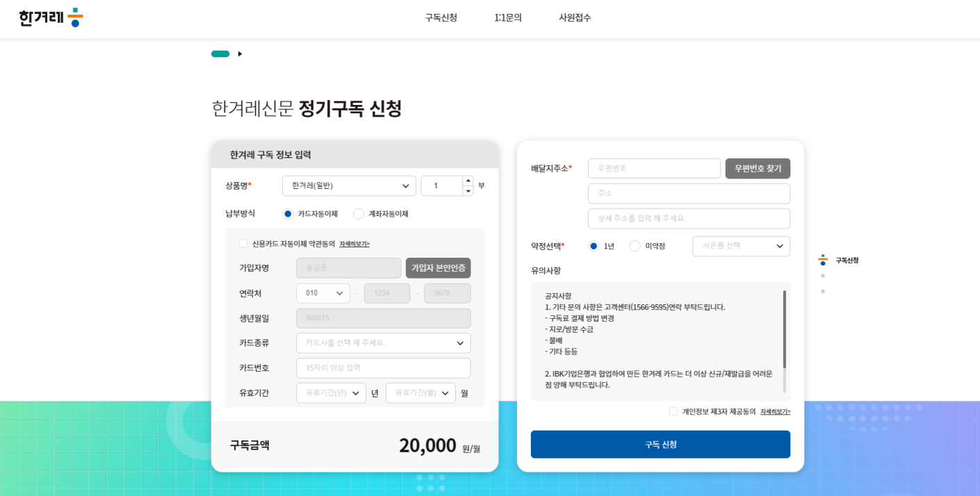Check 개인정보 제3자 제공동의 checkbox
Image resolution: width=980 pixels, height=496 pixels.
point(673,411)
